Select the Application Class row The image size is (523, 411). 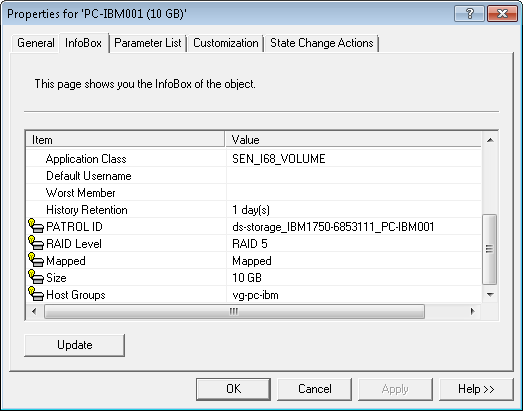pyautogui.click(x=253, y=158)
